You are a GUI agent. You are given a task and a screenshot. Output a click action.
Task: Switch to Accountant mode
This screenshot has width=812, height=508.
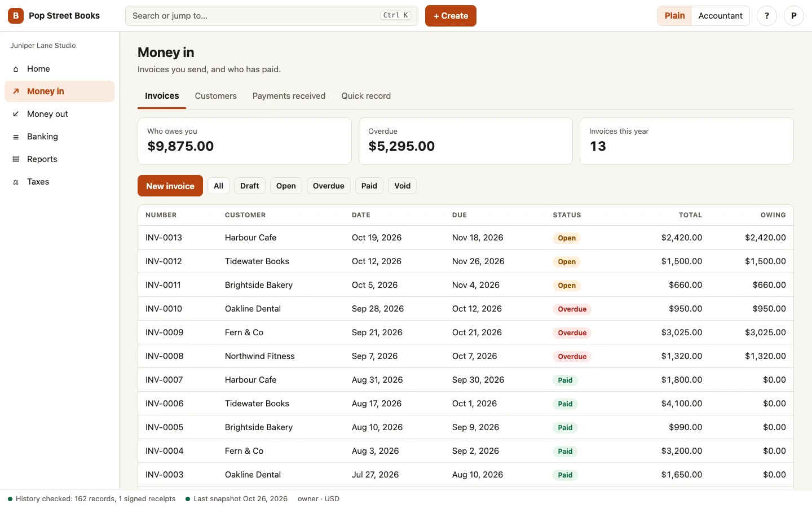[721, 16]
